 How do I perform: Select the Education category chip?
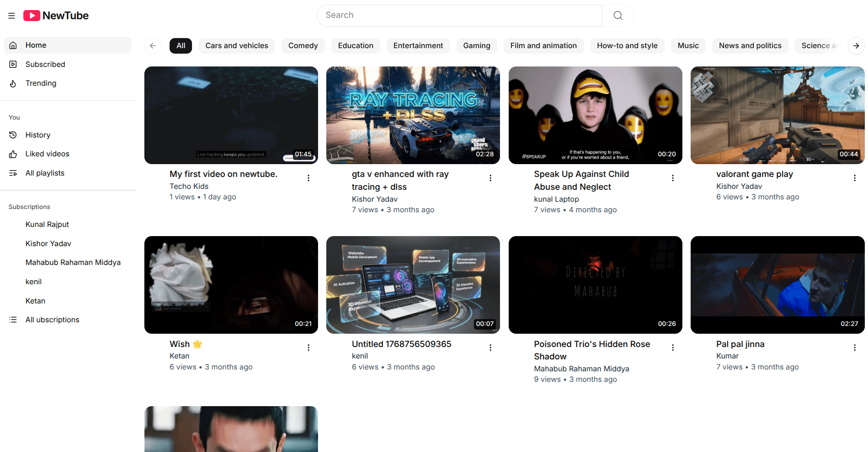point(356,46)
